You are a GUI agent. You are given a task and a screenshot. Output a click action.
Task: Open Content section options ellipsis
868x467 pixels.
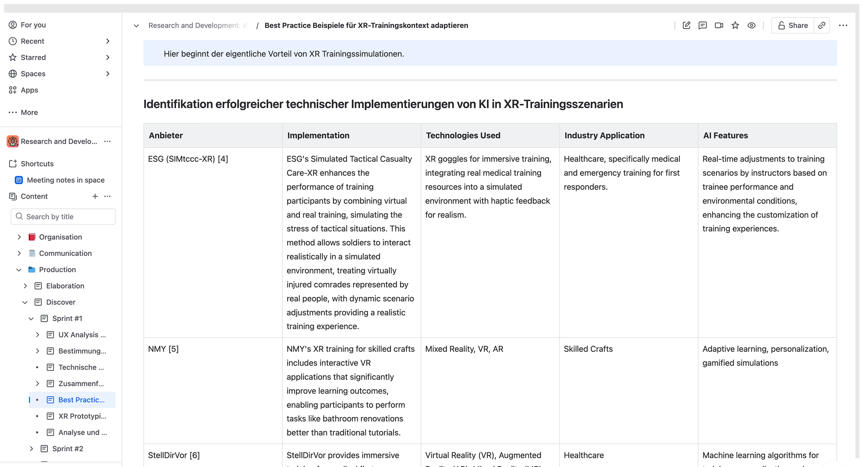pyautogui.click(x=108, y=196)
